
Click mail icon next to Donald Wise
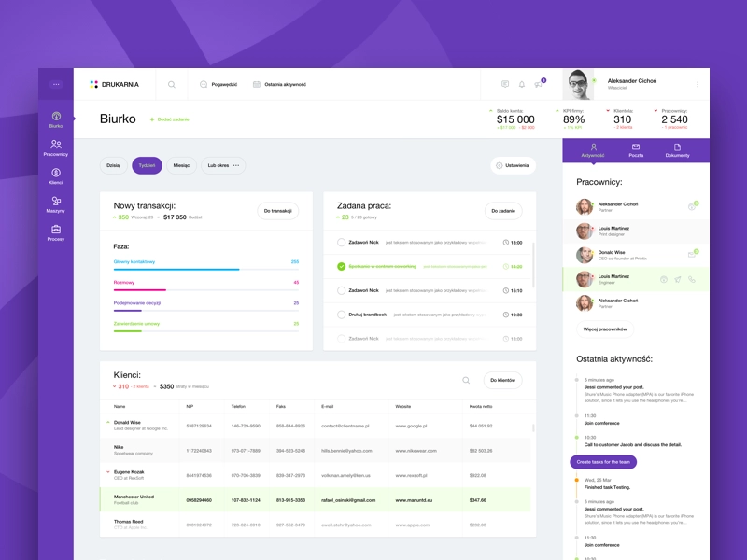(x=693, y=253)
